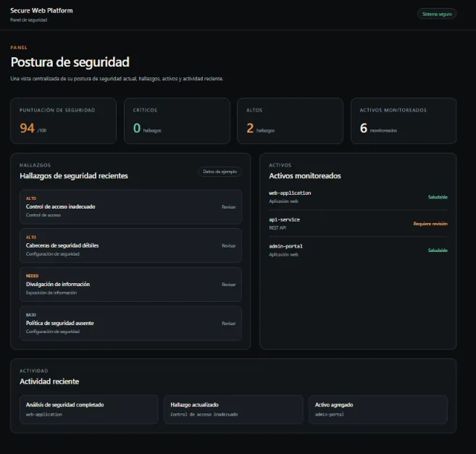Click the Puntuación de seguridad 94 card
Image resolution: width=476 pixels, height=454 pixels.
pos(64,121)
